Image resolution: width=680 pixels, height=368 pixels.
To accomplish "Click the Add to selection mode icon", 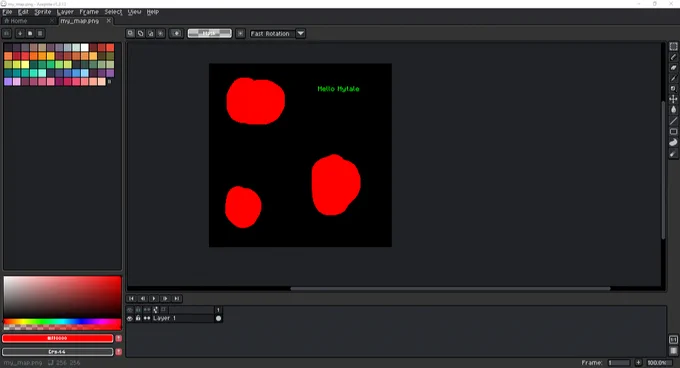I will point(141,33).
